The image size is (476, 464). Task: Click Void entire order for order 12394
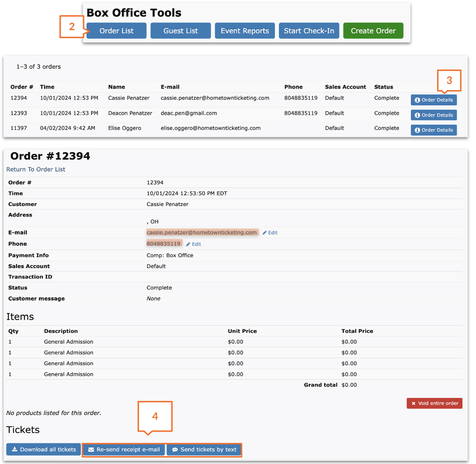pyautogui.click(x=434, y=403)
